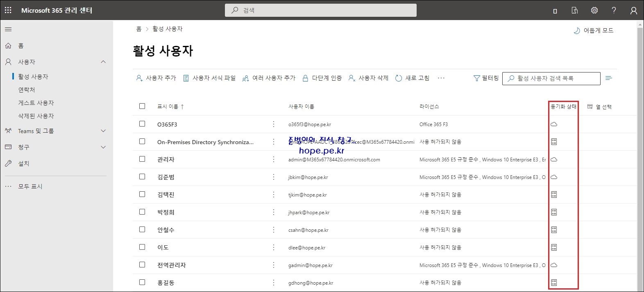Open the more actions menu for 홍길동
Image resolution: width=644 pixels, height=292 pixels.
tap(274, 283)
